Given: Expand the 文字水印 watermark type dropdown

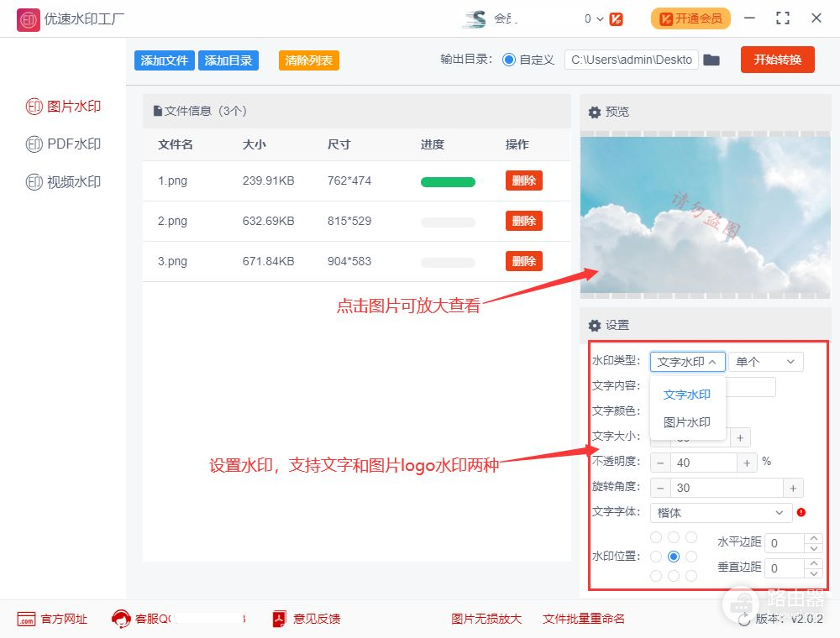Looking at the screenshot, I should coord(687,362).
